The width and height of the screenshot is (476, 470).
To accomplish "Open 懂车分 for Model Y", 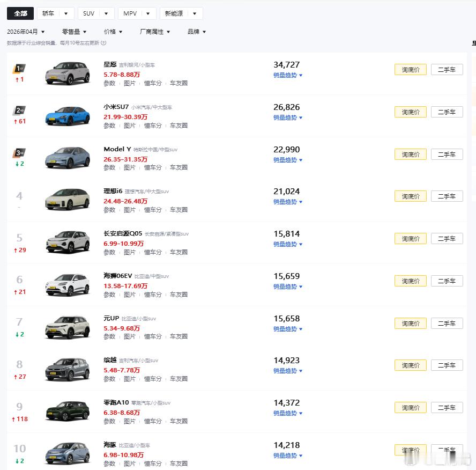I will [x=153, y=167].
